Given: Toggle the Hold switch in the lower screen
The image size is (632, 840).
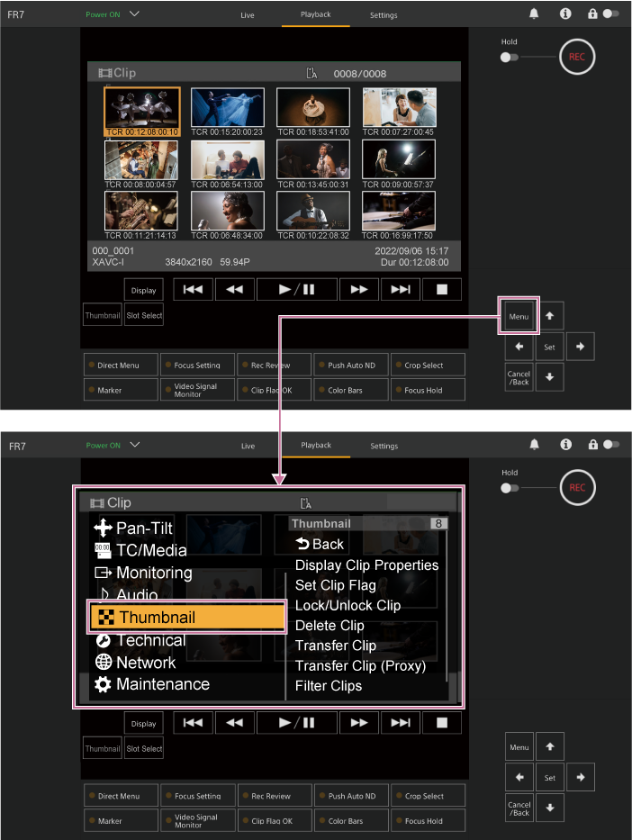Looking at the screenshot, I should pos(510,487).
